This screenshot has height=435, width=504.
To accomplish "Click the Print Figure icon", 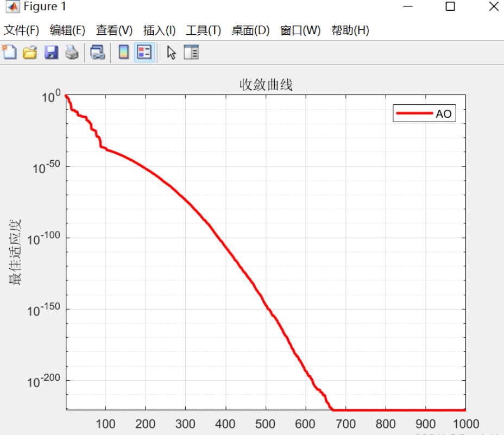I will point(71,52).
